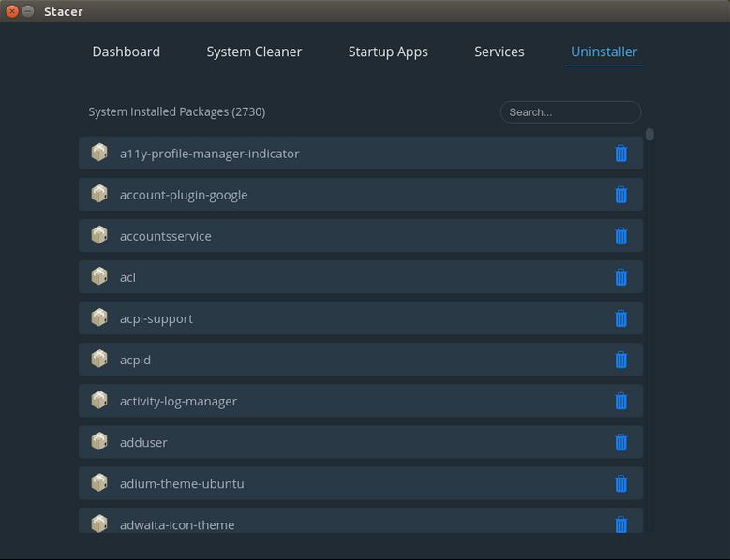Select the accountsservice package name

[x=165, y=236]
